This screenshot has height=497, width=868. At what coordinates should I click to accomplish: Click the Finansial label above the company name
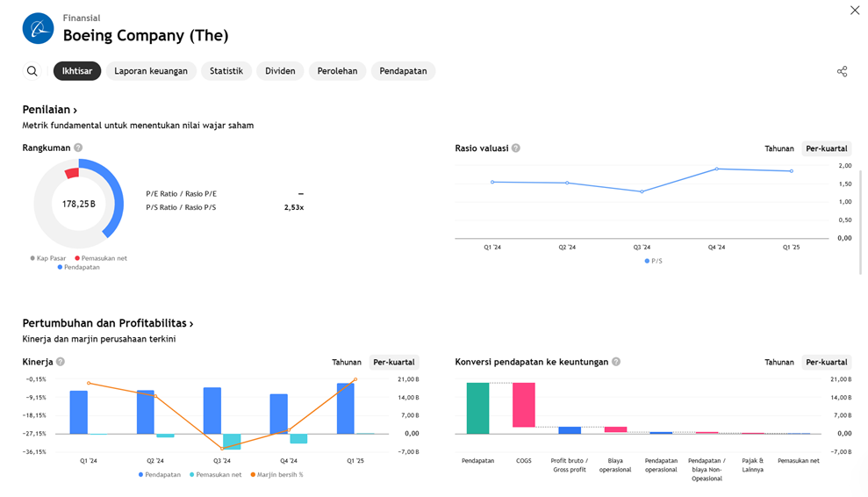(82, 18)
